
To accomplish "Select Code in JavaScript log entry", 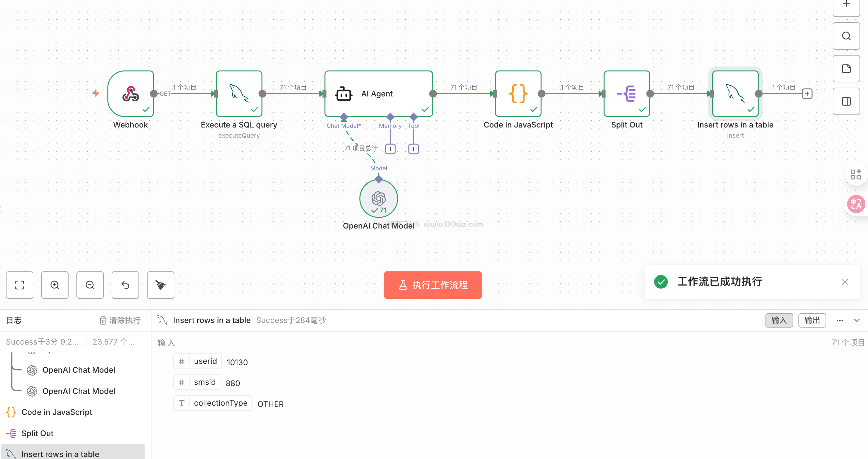I will pyautogui.click(x=56, y=412).
